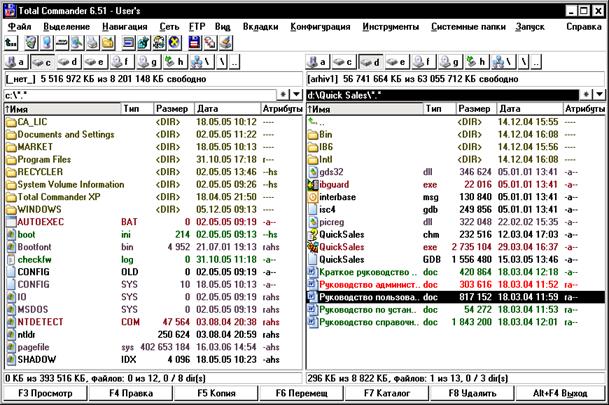Click the QuickSales chm help file icon
The image size is (609, 405).
tap(313, 235)
